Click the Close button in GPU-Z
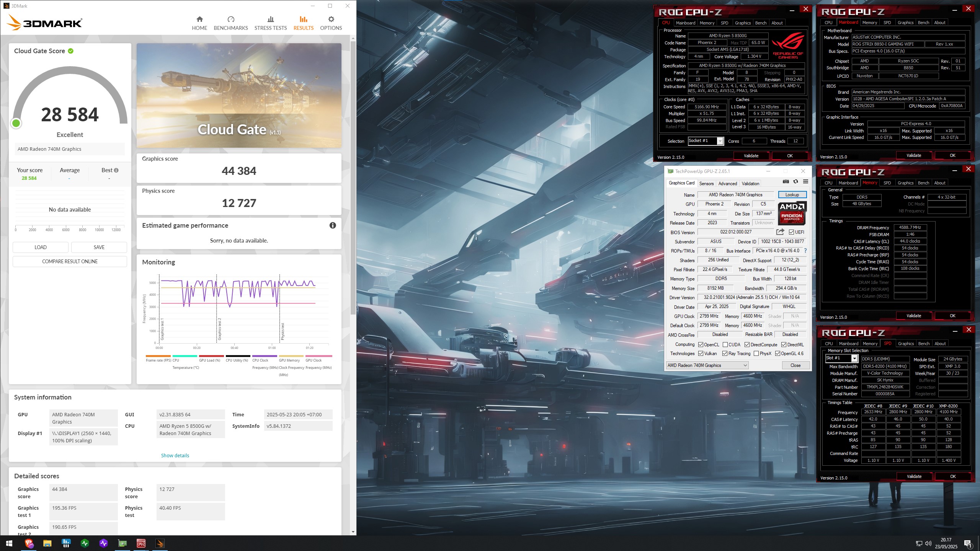The image size is (980, 551). coord(795,365)
